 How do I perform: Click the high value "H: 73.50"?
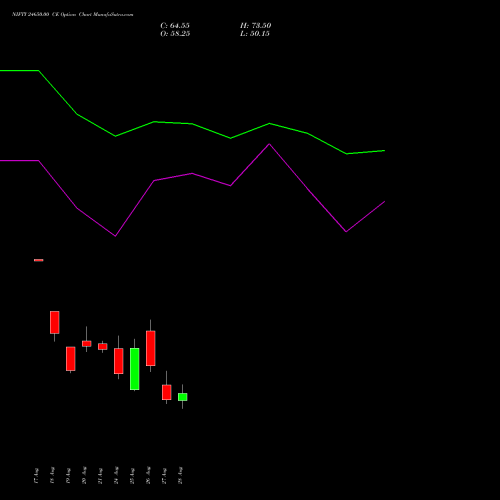[x=255, y=26]
